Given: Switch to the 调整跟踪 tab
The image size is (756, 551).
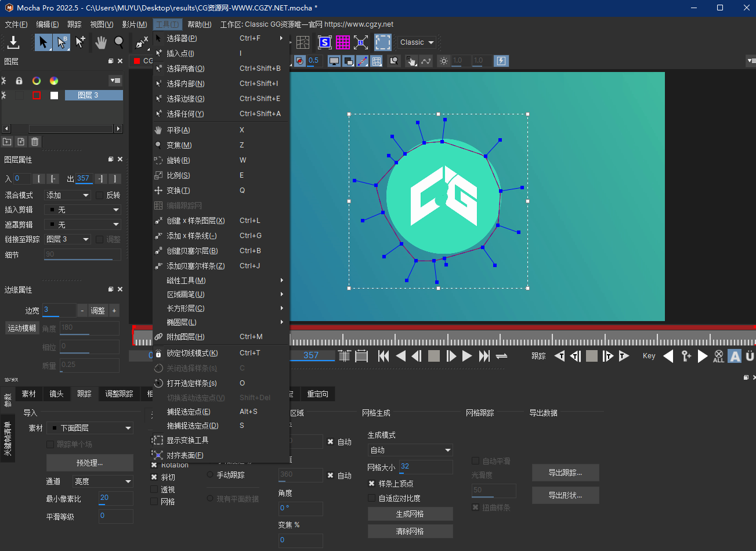Looking at the screenshot, I should click(119, 394).
